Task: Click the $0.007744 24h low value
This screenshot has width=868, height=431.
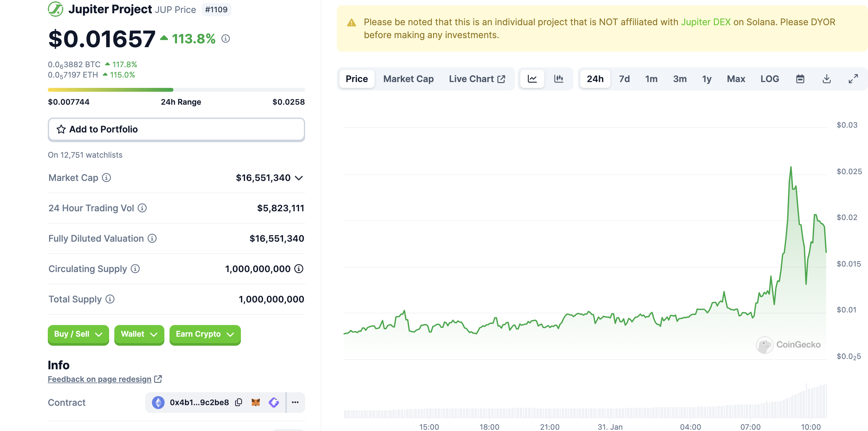Action: (69, 102)
